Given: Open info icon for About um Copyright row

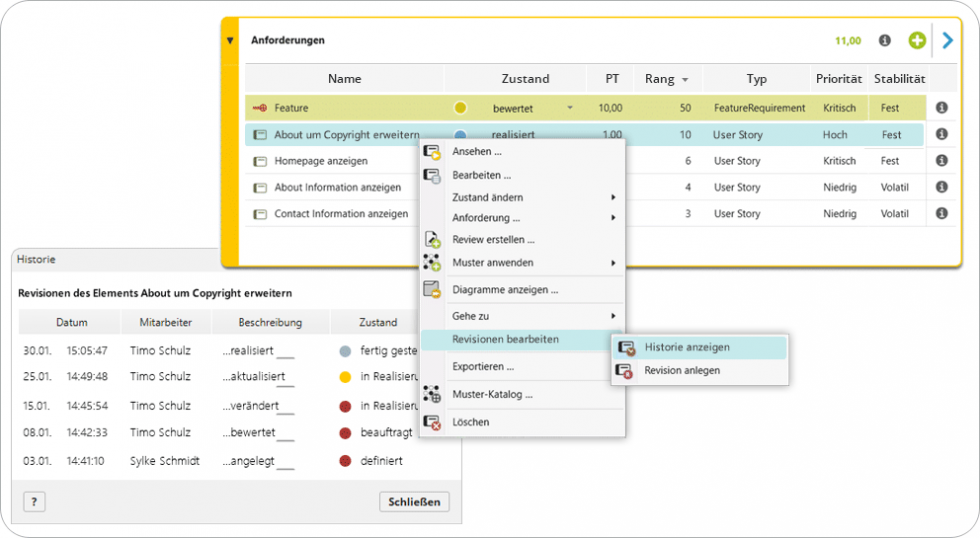Looking at the screenshot, I should (x=941, y=134).
